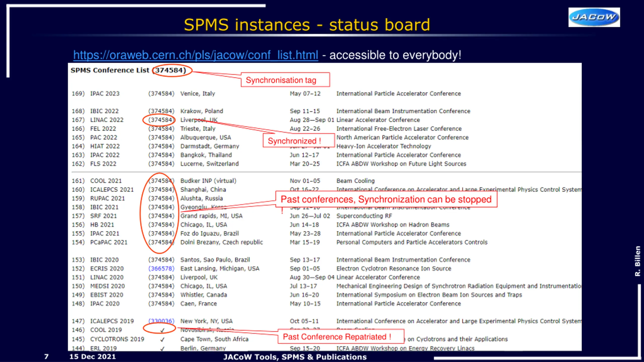Open the ECRIS 2020 sync tag (366578) link

click(161, 268)
